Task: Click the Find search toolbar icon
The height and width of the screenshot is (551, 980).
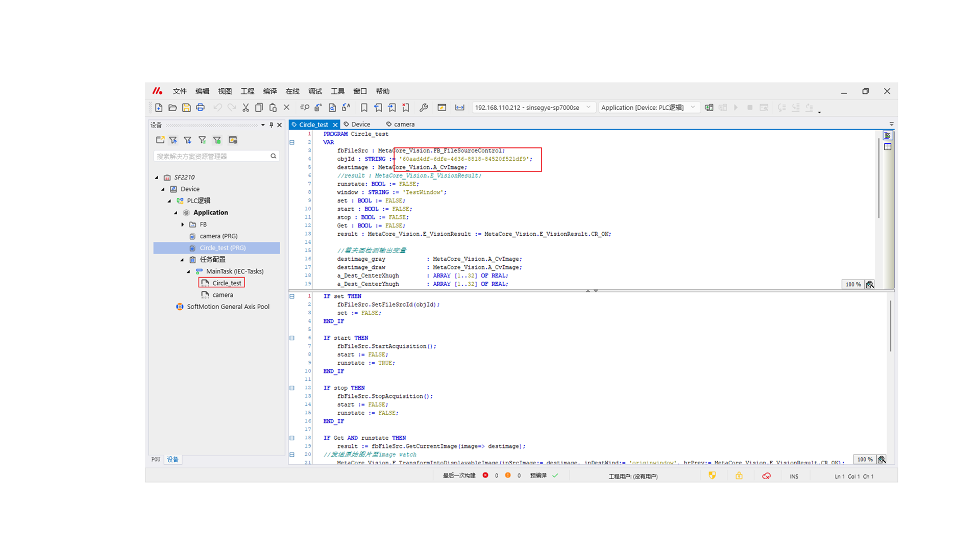Action: tap(305, 108)
